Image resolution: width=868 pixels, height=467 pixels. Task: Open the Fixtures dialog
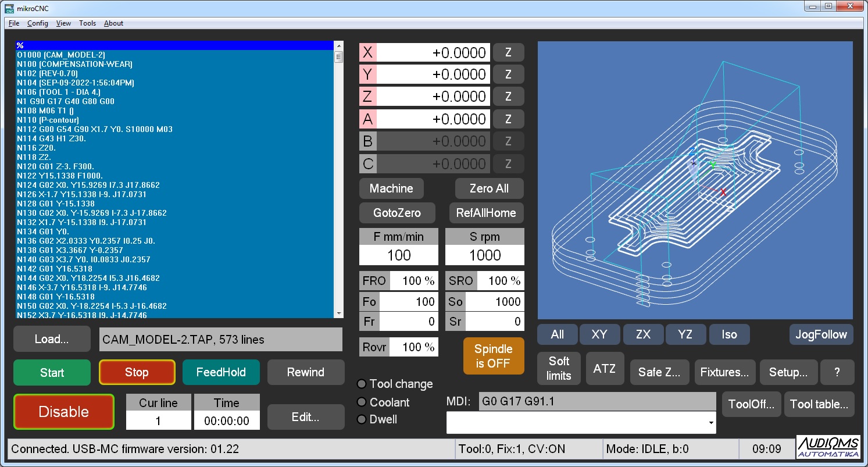point(725,373)
